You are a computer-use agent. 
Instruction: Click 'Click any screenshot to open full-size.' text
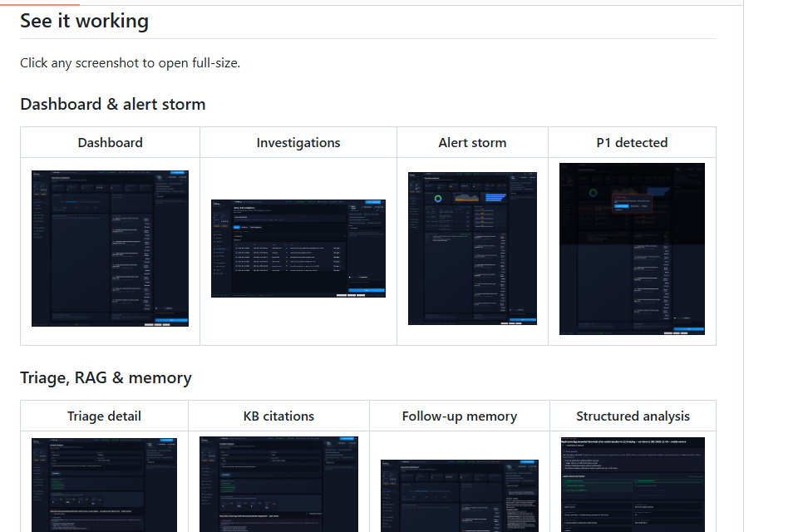(131, 63)
